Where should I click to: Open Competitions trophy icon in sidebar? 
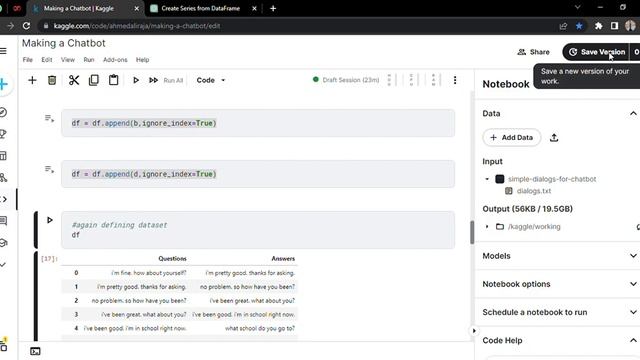pos(3,134)
